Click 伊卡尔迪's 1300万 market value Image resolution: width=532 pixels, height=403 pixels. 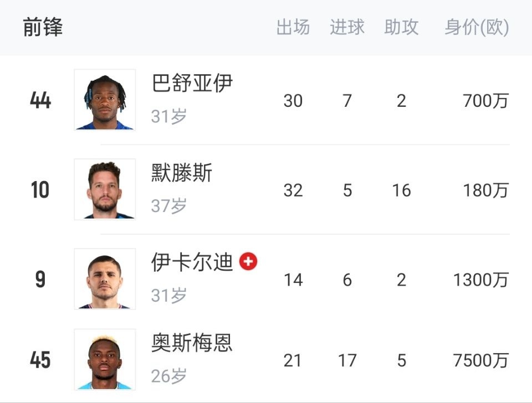[480, 280]
